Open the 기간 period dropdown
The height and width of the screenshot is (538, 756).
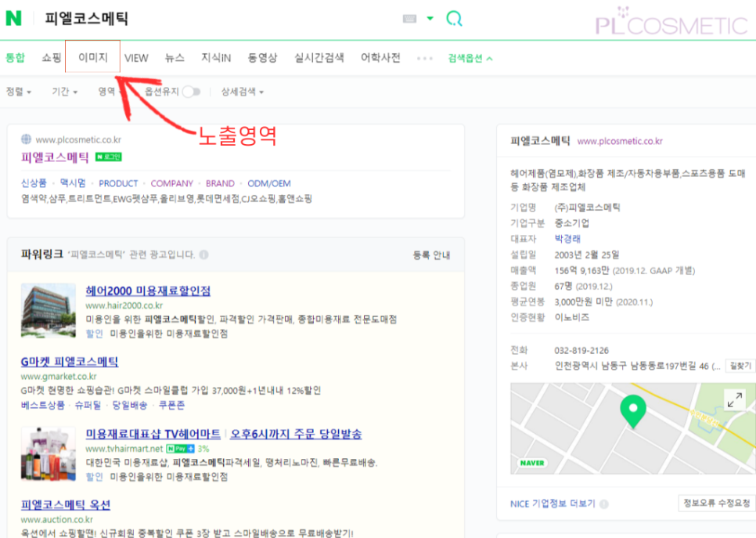(65, 91)
